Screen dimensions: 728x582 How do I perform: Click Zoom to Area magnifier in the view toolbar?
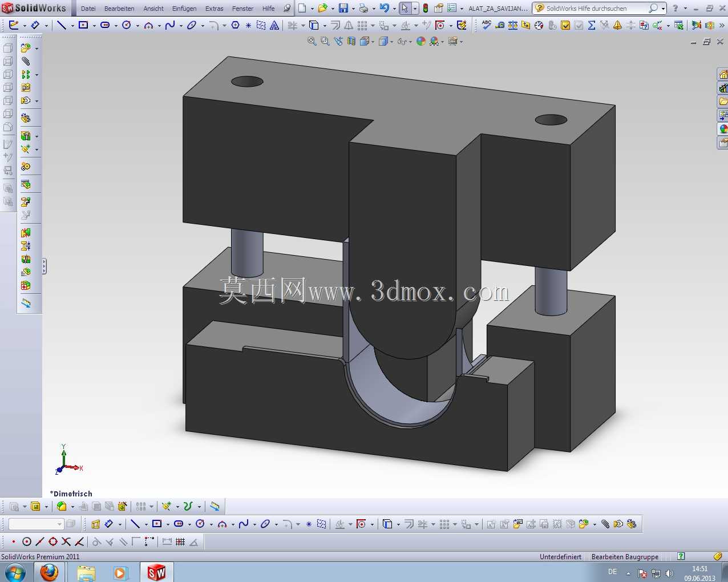325,41
